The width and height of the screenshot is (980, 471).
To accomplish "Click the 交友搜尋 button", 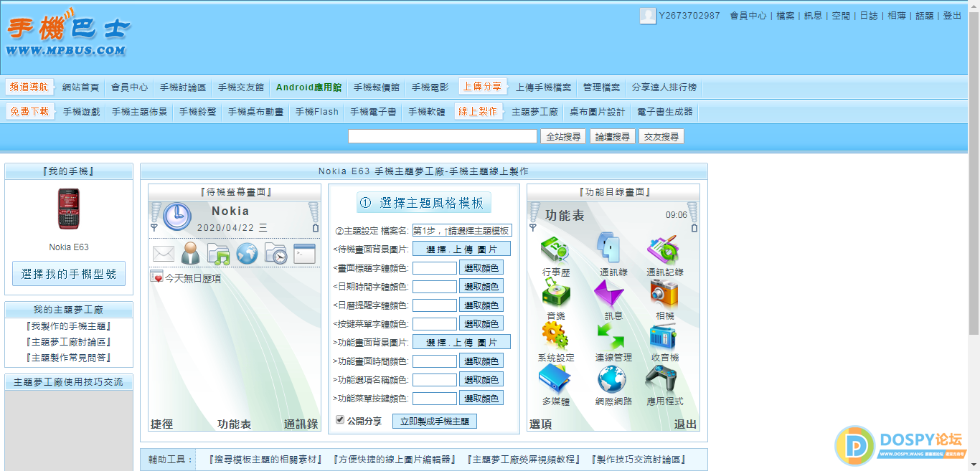I will [x=661, y=136].
